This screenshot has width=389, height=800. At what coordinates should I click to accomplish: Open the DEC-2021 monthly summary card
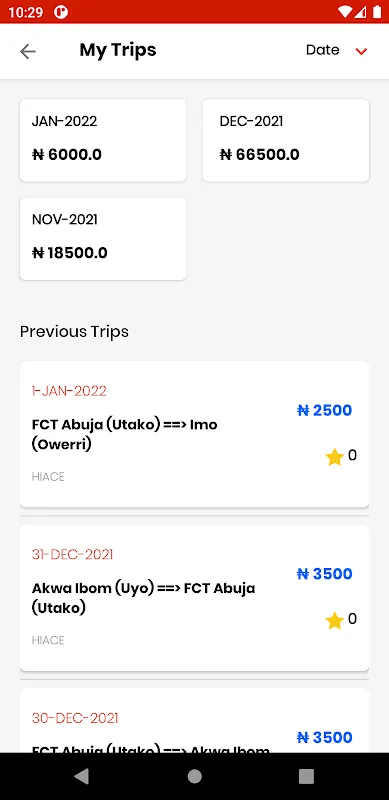[286, 140]
